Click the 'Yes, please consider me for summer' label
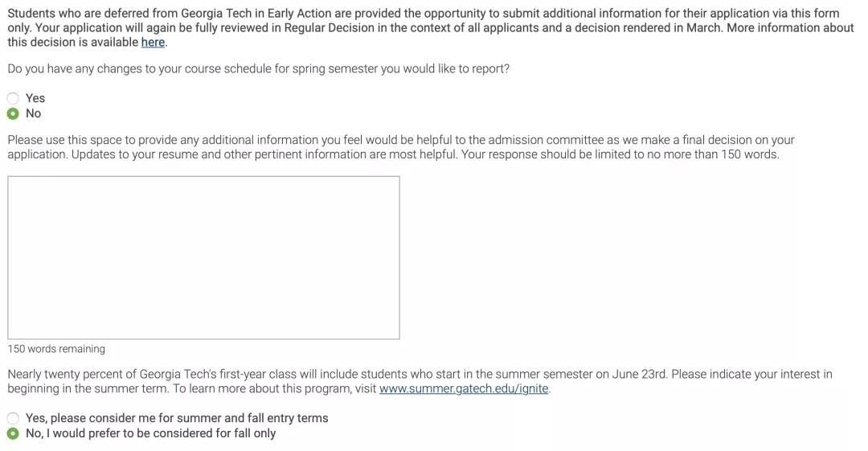 point(177,418)
